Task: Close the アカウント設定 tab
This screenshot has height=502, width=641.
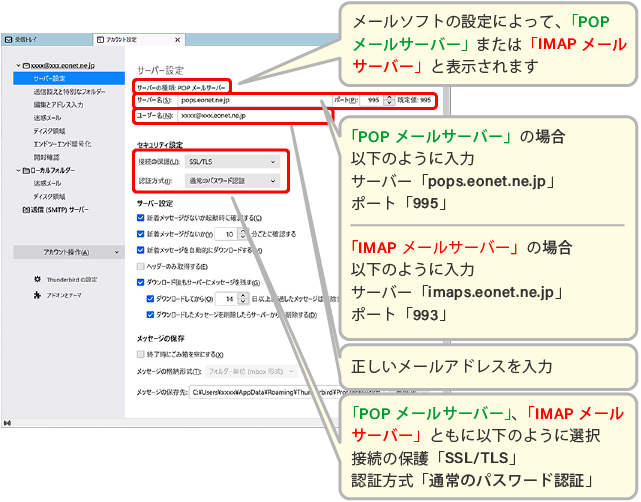Action: (x=177, y=40)
